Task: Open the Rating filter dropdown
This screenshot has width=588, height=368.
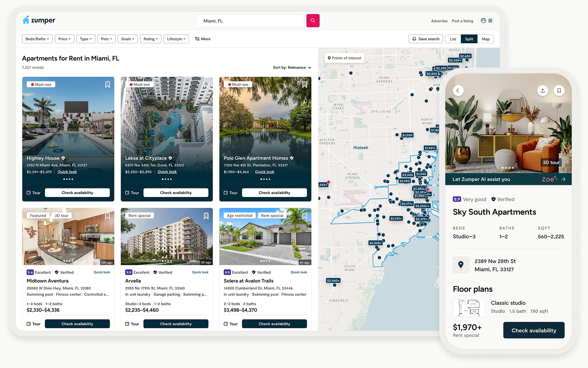Action: pos(151,39)
